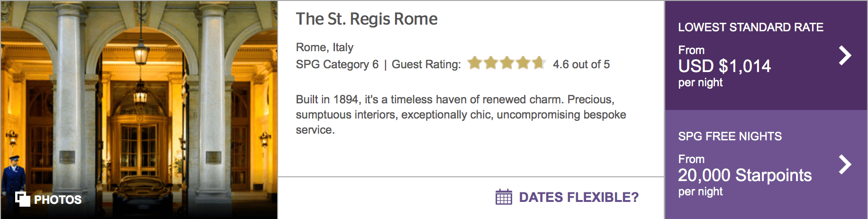
Task: Click the 20,000 Starpoints rate
Action: 745,175
